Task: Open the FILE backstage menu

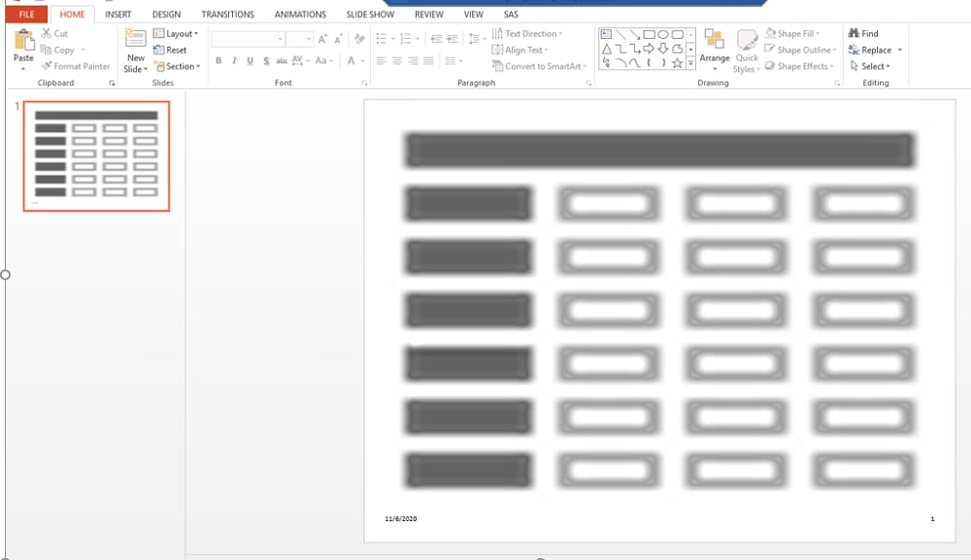Action: point(26,15)
